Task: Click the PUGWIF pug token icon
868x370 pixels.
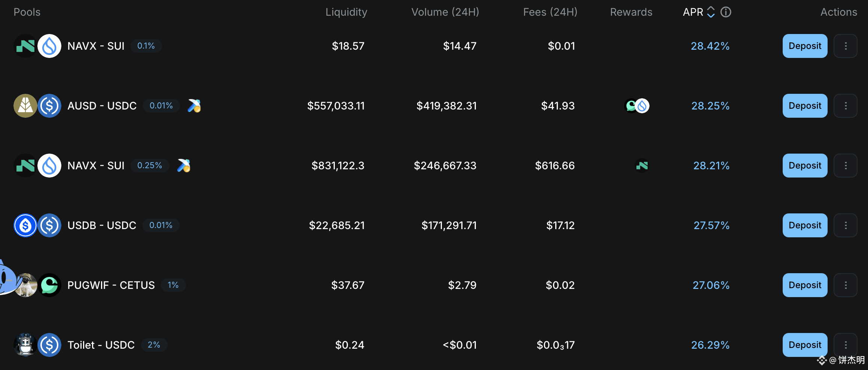Action: coord(26,285)
